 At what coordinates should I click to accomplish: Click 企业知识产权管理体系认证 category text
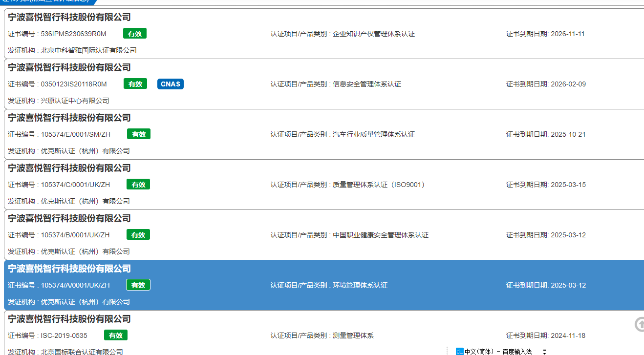pos(374,34)
